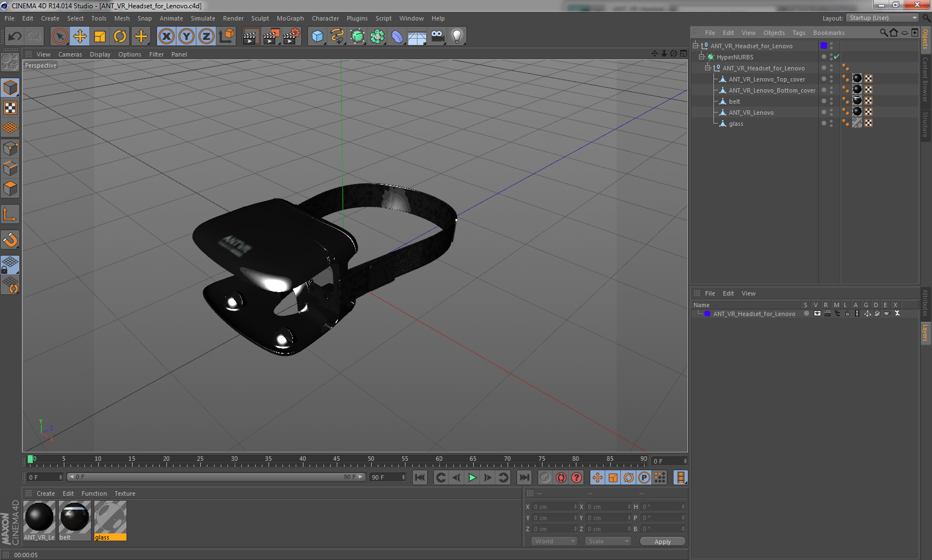
Task: Open the Simulate menu
Action: [203, 18]
